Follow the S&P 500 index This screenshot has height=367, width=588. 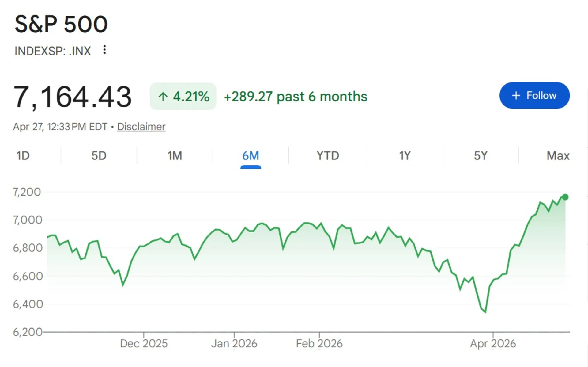click(534, 95)
